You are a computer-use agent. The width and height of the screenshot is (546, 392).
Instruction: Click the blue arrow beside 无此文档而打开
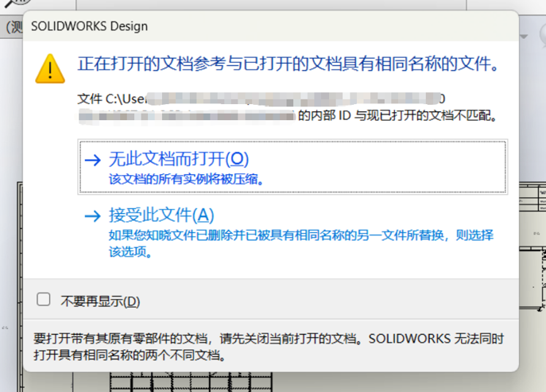pos(93,161)
